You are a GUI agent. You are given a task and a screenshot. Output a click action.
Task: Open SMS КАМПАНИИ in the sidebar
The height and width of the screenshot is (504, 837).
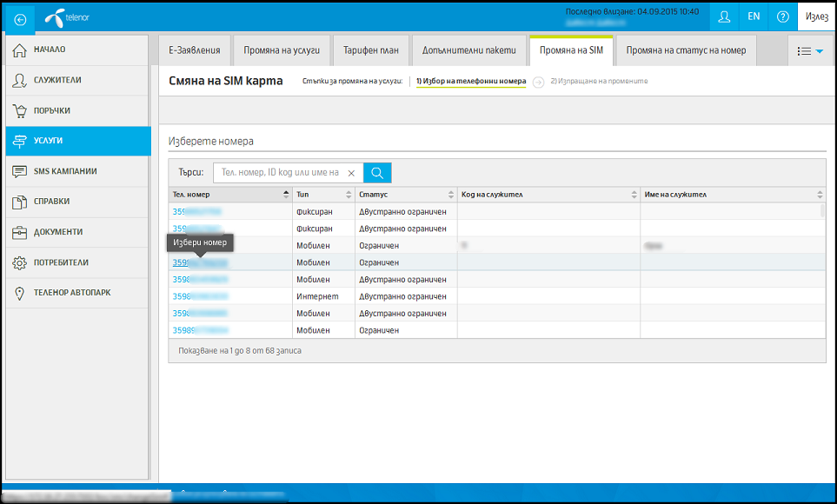tap(76, 171)
